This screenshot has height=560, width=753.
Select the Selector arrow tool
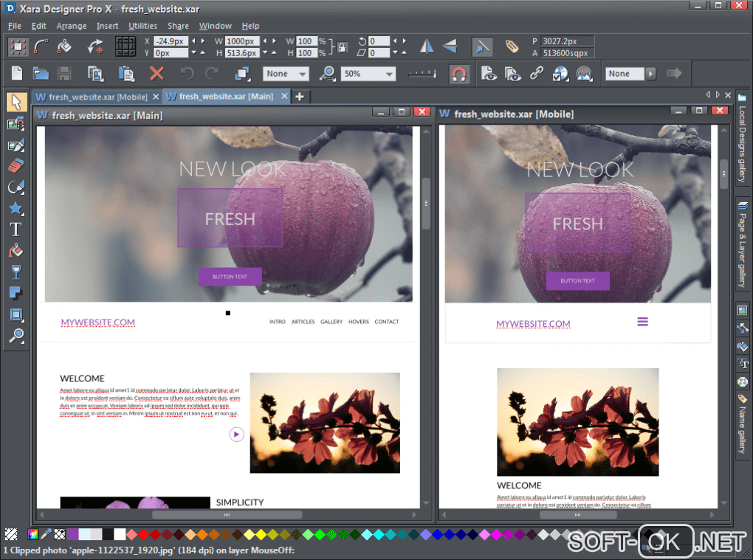[16, 103]
